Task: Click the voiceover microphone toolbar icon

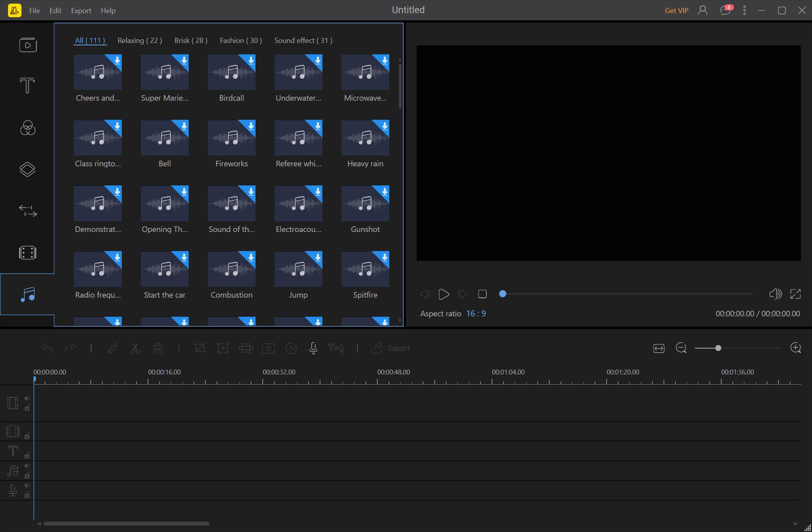Action: pos(313,348)
